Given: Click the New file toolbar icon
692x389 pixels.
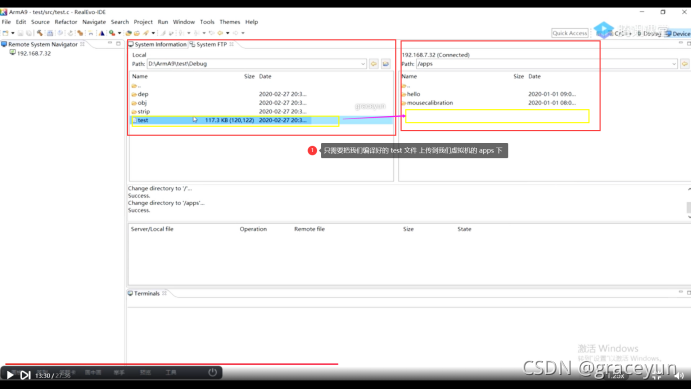Looking at the screenshot, I should click(5, 33).
